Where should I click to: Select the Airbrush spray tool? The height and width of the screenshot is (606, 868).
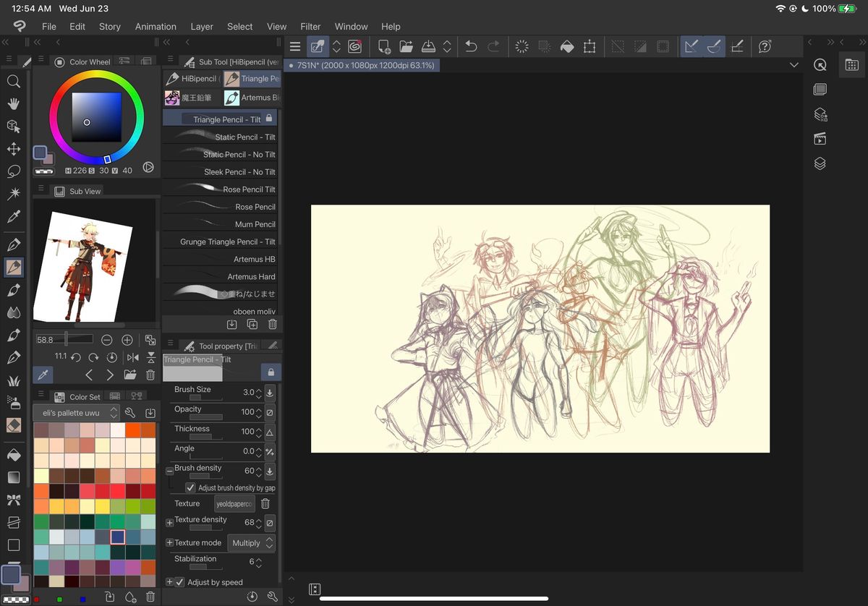[x=14, y=403]
